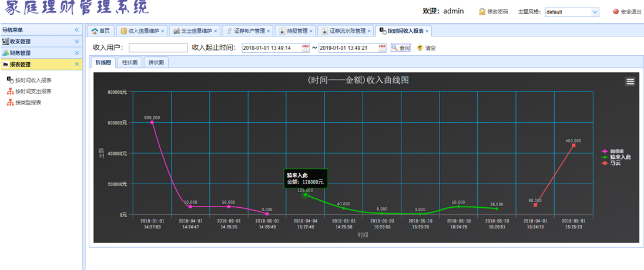Image resolution: width=644 pixels, height=270 pixels.
Task: Click the 收支管理 section icon
Action: [x=6, y=42]
